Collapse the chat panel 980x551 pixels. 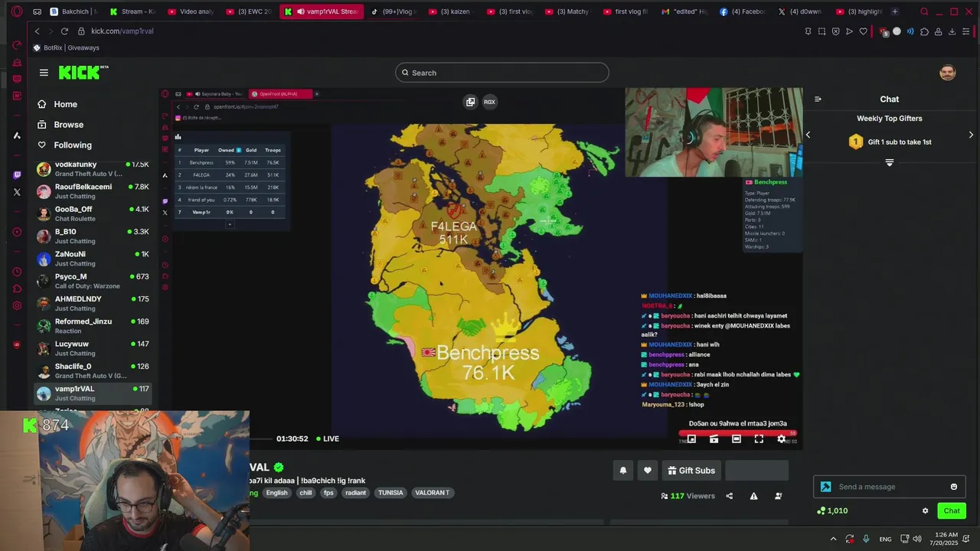818,99
